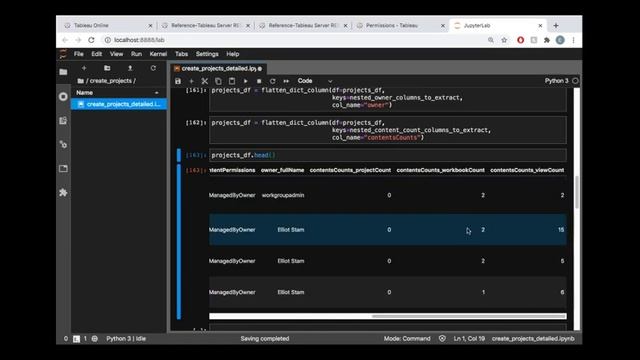Open the View menu

point(116,54)
